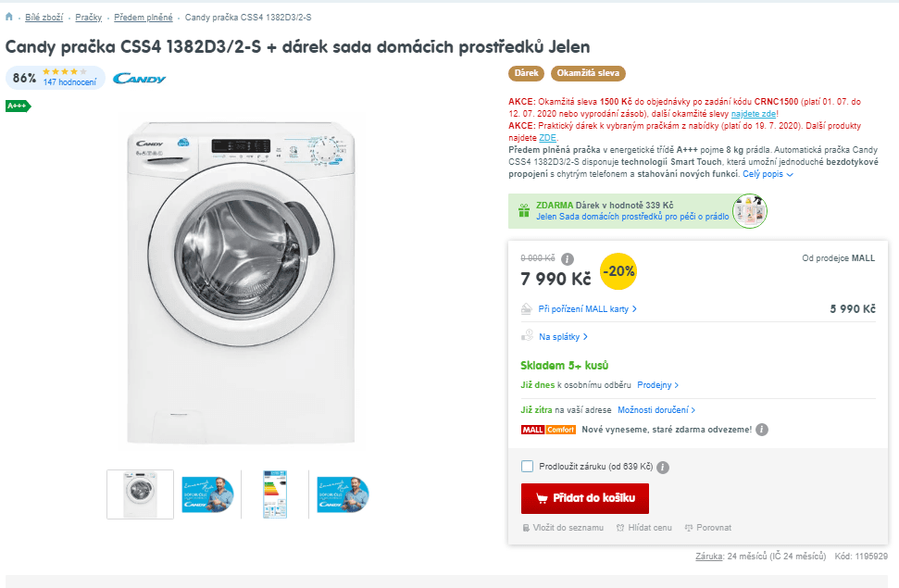Click the A+++ energy class badge

pyautogui.click(x=18, y=106)
